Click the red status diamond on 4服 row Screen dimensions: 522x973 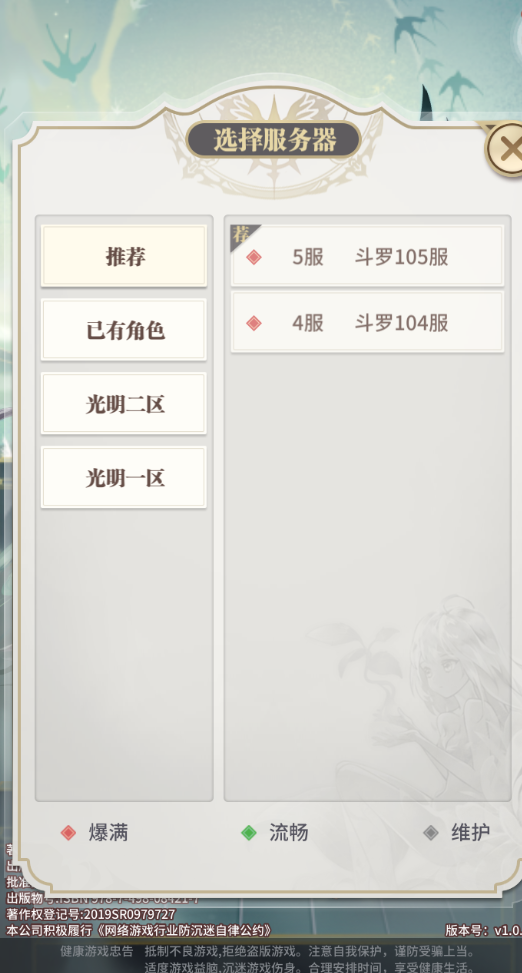(253, 323)
